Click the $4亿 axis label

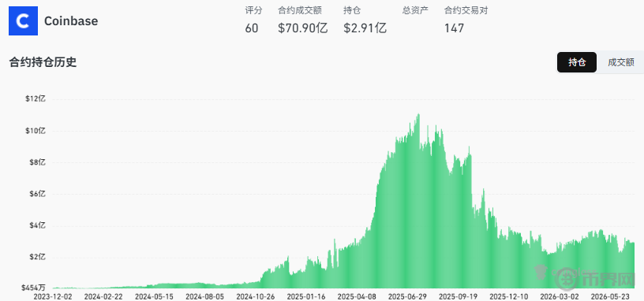pyautogui.click(x=38, y=225)
